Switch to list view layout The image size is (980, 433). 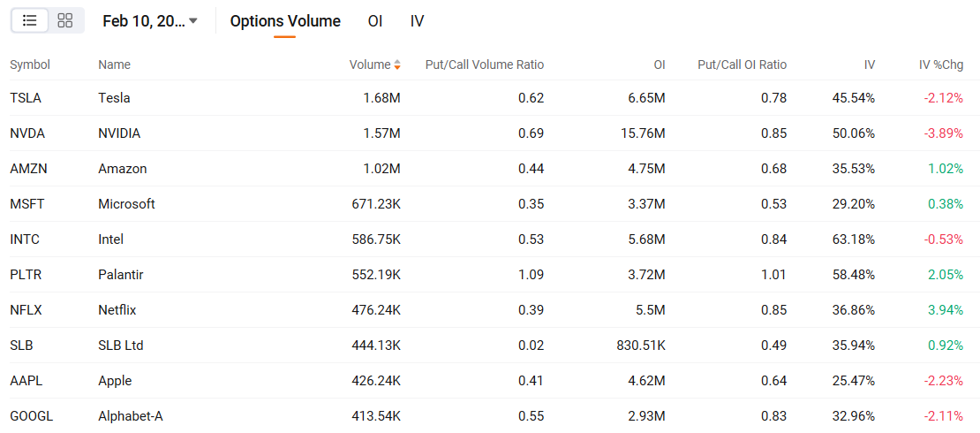click(29, 20)
